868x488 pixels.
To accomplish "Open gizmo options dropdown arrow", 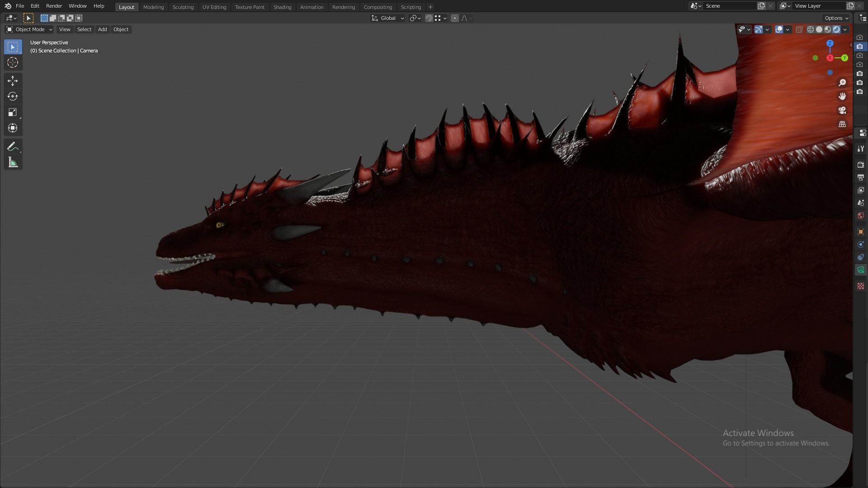I will point(767,29).
